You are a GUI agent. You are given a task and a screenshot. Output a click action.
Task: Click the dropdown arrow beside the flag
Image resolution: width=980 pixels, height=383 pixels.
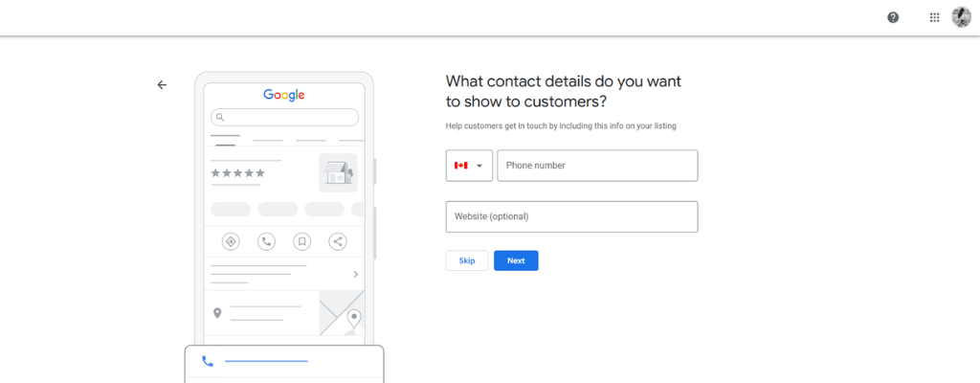(x=480, y=166)
